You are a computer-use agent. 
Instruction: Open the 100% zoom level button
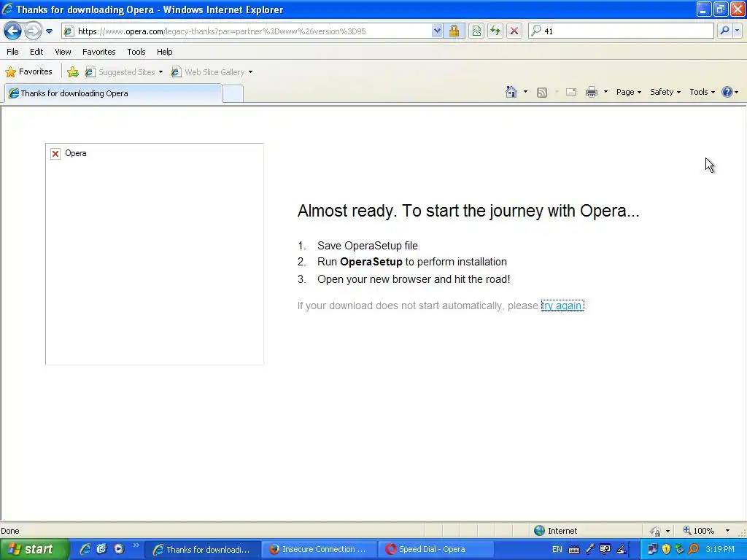[698, 531]
